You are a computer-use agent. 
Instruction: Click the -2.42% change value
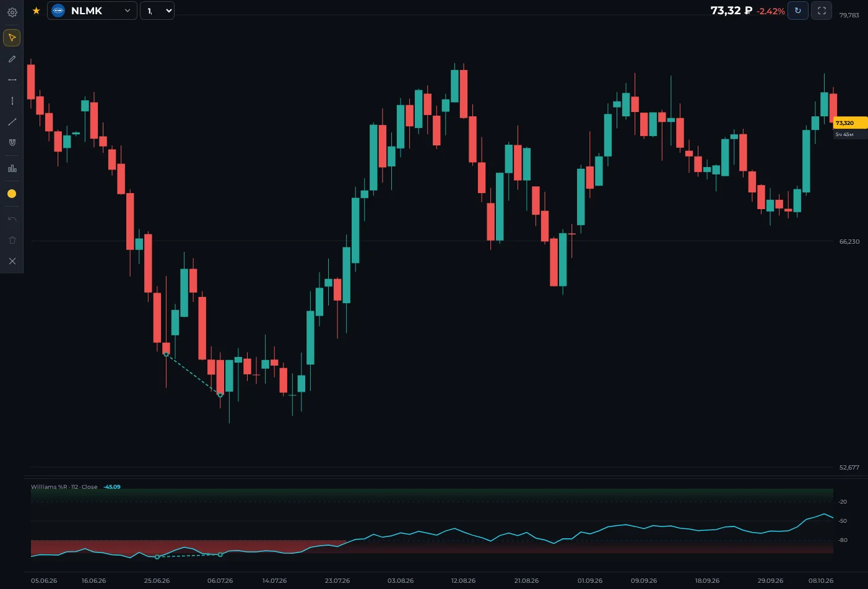click(x=771, y=11)
